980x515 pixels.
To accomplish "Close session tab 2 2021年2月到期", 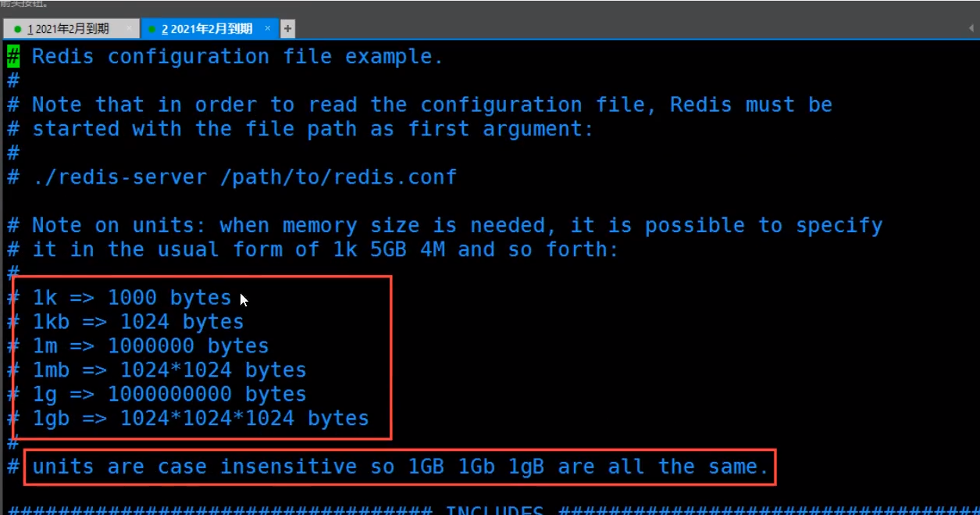I will click(268, 28).
